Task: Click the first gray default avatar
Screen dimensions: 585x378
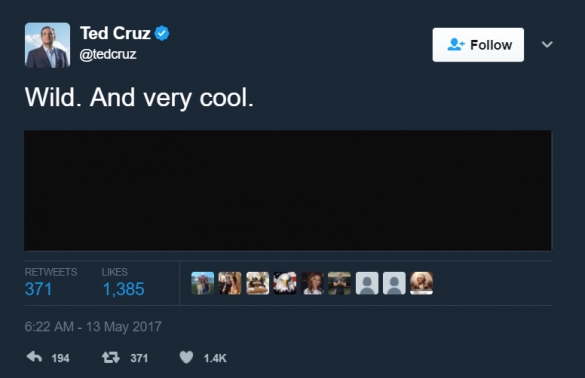Action: (367, 283)
